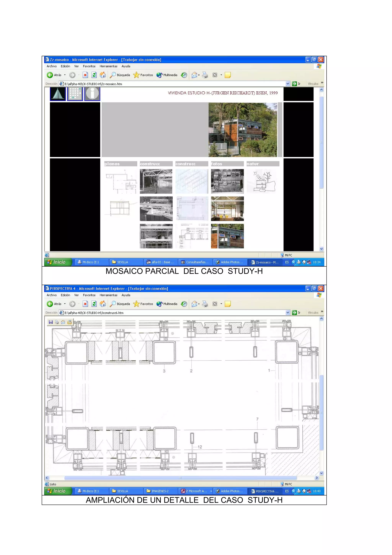Open the large house photo in the mosaic
The height and width of the screenshot is (555, 392).
coord(243,130)
